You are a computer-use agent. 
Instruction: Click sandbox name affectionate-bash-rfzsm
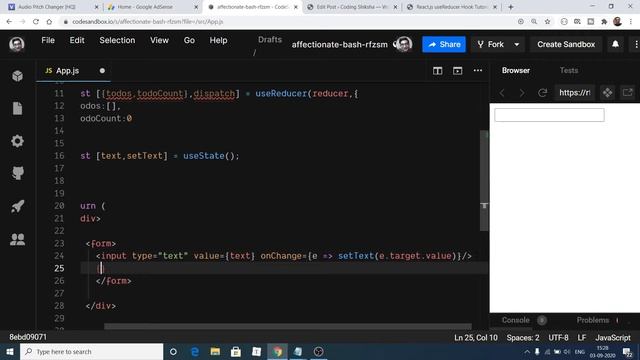340,44
